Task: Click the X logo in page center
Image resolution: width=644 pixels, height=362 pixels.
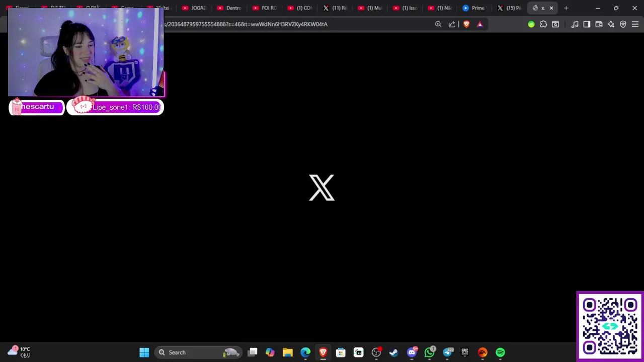Action: (321, 188)
